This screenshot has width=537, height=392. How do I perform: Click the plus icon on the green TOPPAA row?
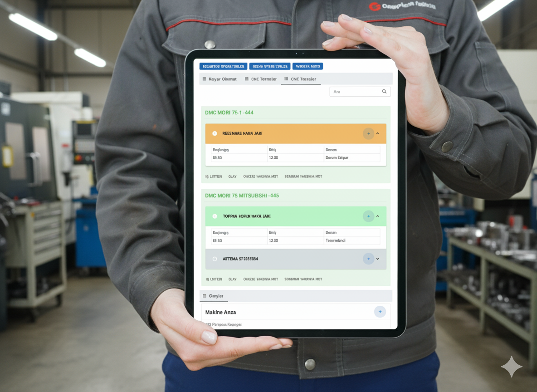368,216
